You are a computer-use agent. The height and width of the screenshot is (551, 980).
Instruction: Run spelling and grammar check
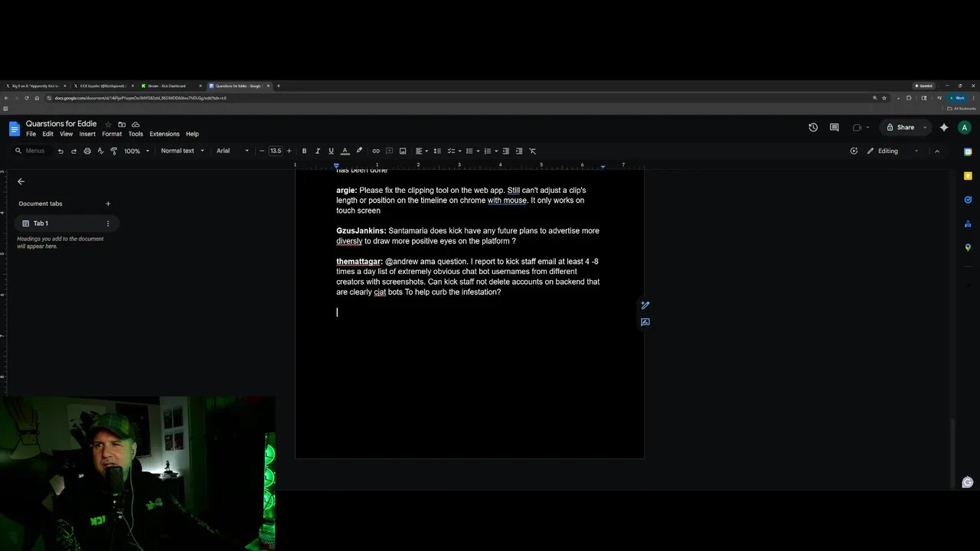(x=100, y=151)
